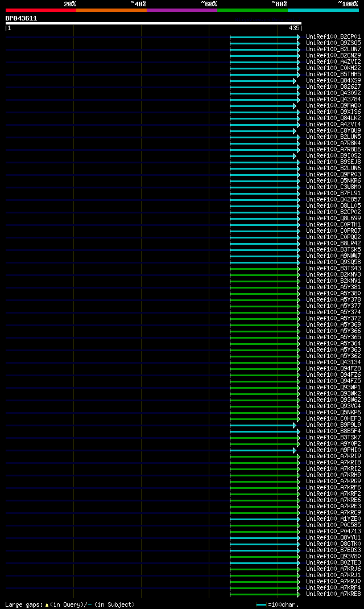Select hit label UniRef100_Q8VYU1
The height and width of the screenshot is (609, 364).
(x=333, y=537)
